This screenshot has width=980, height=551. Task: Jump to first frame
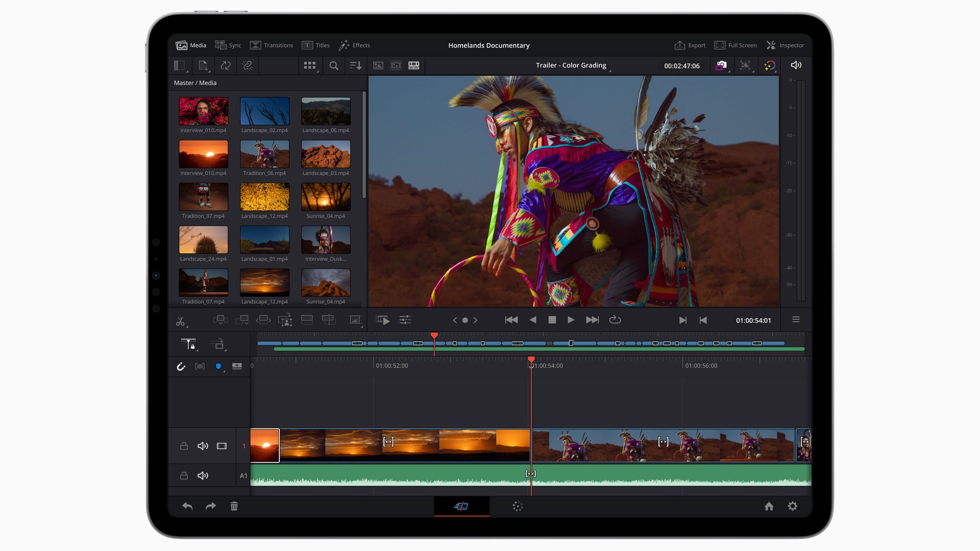click(511, 320)
